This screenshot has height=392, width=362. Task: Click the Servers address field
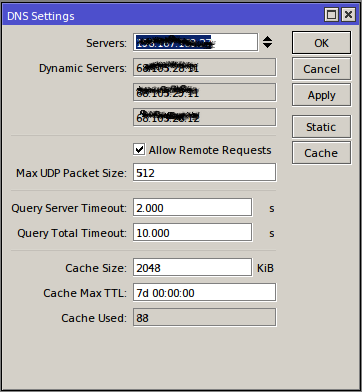click(x=195, y=42)
